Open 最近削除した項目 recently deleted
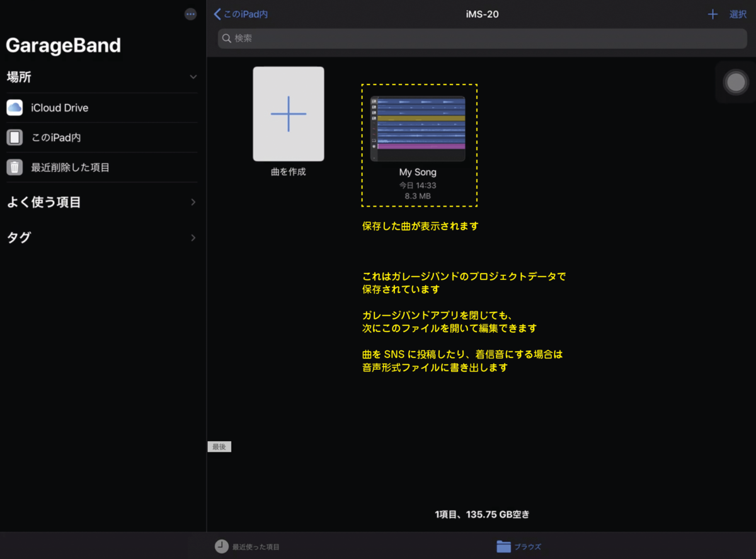Image resolution: width=756 pixels, height=559 pixels. point(101,168)
